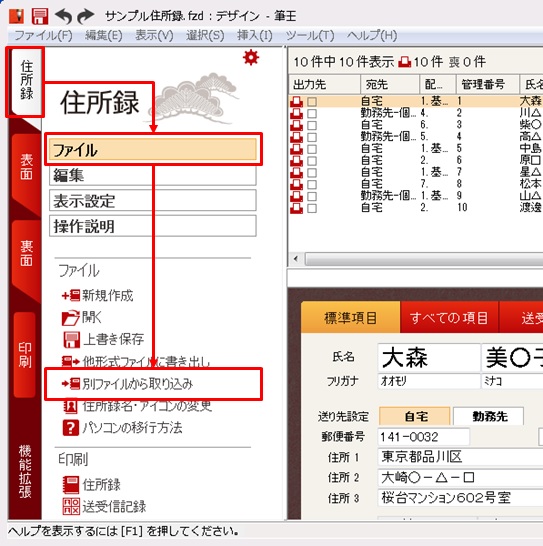The height and width of the screenshot is (546, 543).
Task: Open the 挿入(I) menu
Action: 255,36
